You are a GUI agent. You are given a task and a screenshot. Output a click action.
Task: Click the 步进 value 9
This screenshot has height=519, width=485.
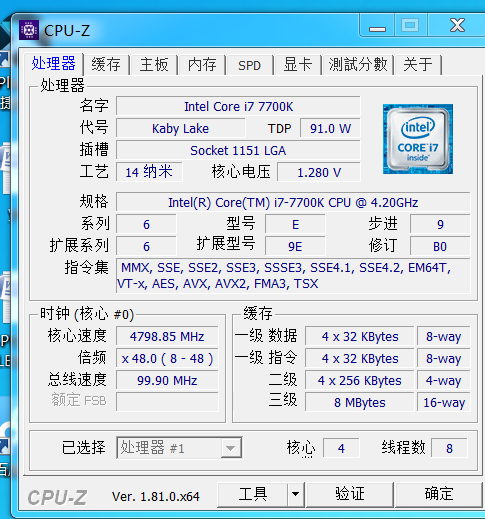click(440, 224)
